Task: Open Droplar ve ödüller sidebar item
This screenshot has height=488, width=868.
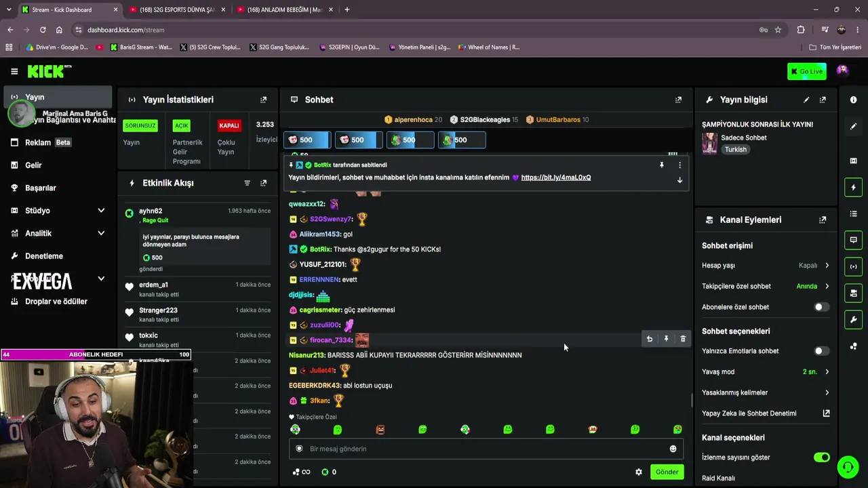Action: point(58,302)
